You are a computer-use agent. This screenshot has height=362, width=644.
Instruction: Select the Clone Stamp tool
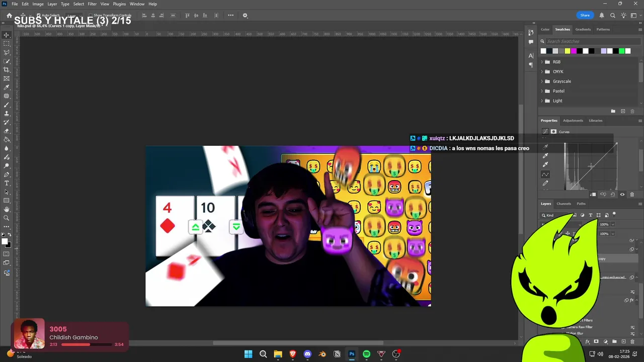click(x=7, y=113)
